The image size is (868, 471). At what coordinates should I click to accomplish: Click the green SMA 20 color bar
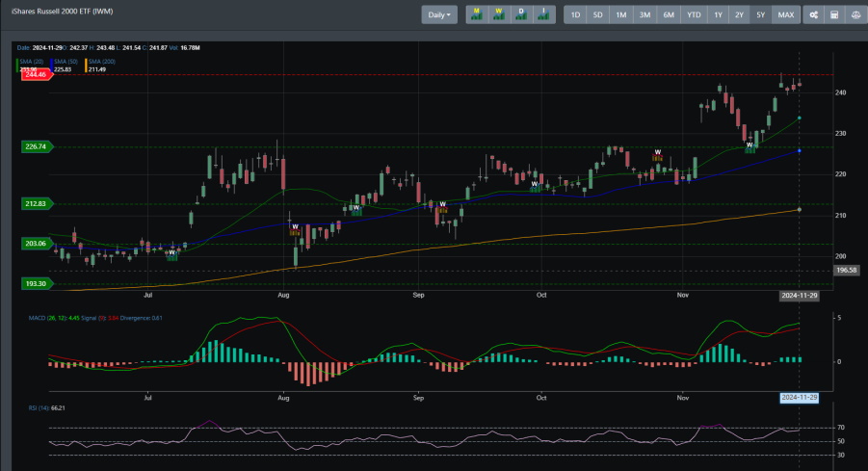pyautogui.click(x=16, y=65)
